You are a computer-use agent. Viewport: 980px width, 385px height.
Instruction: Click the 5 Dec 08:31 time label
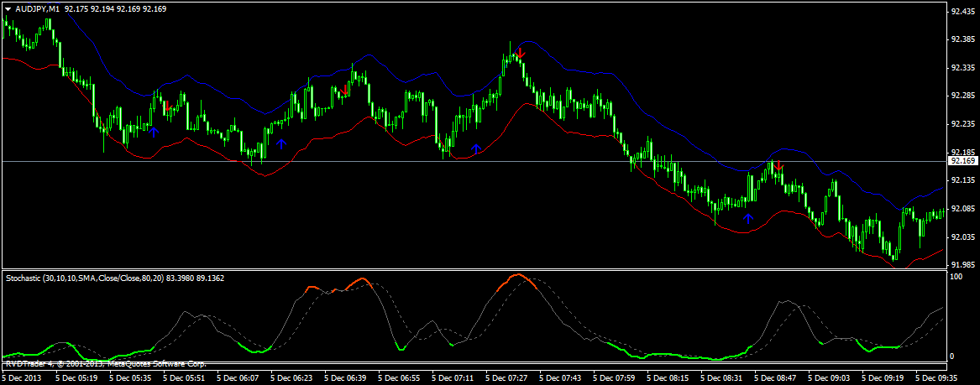(x=722, y=377)
